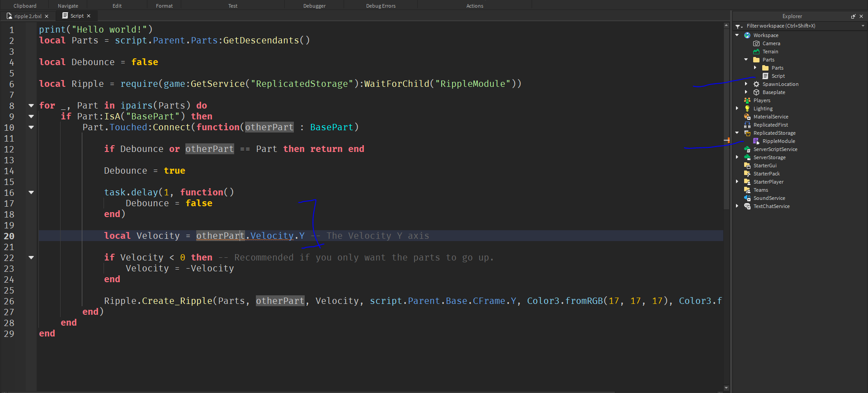Click the SoundService speaker icon
The height and width of the screenshot is (393, 868).
[747, 198]
